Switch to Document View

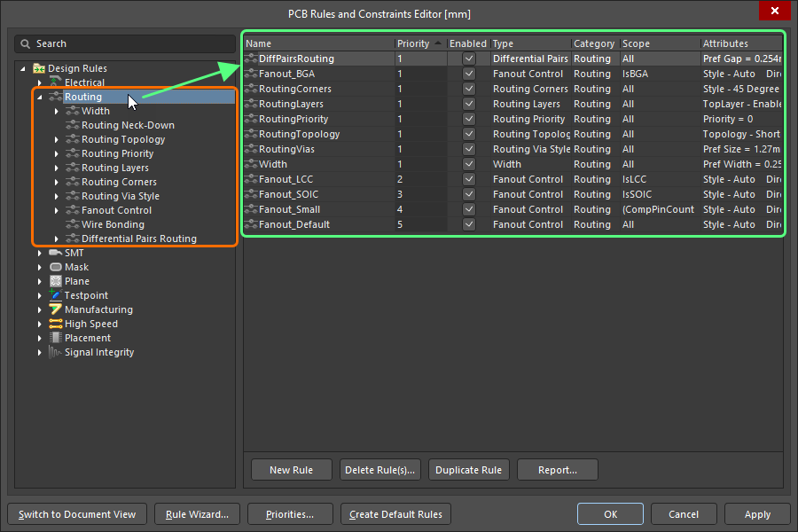(x=77, y=514)
